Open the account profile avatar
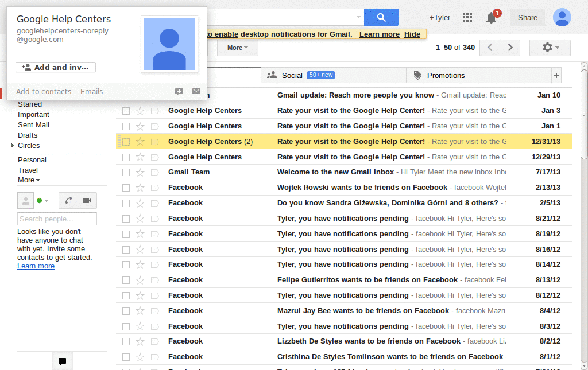Image resolution: width=588 pixels, height=370 pixels. [562, 17]
